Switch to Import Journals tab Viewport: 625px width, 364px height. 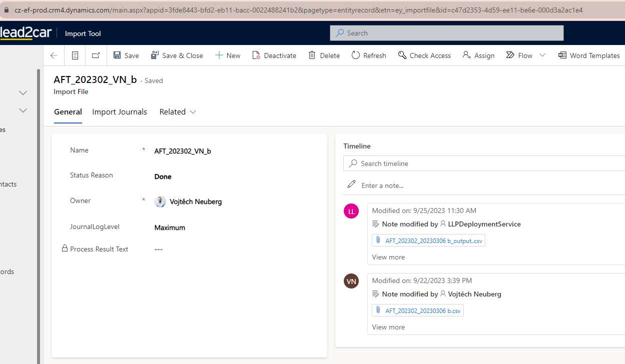coord(120,112)
